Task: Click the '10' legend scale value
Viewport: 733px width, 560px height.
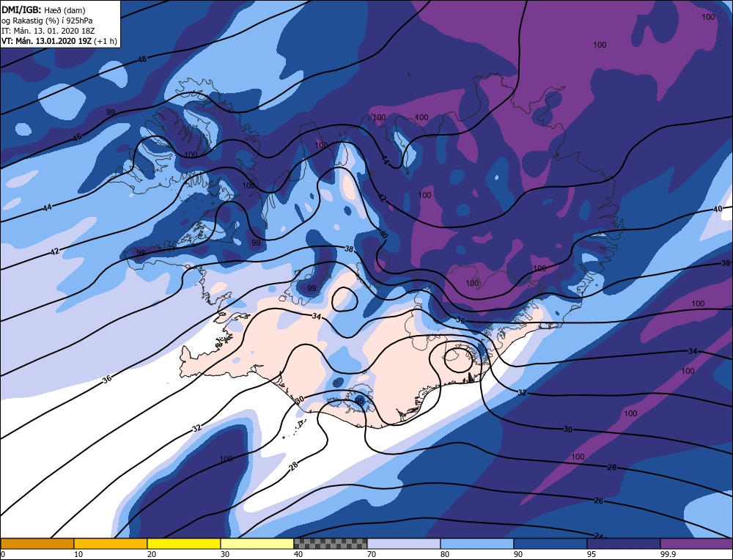Action: [78, 554]
